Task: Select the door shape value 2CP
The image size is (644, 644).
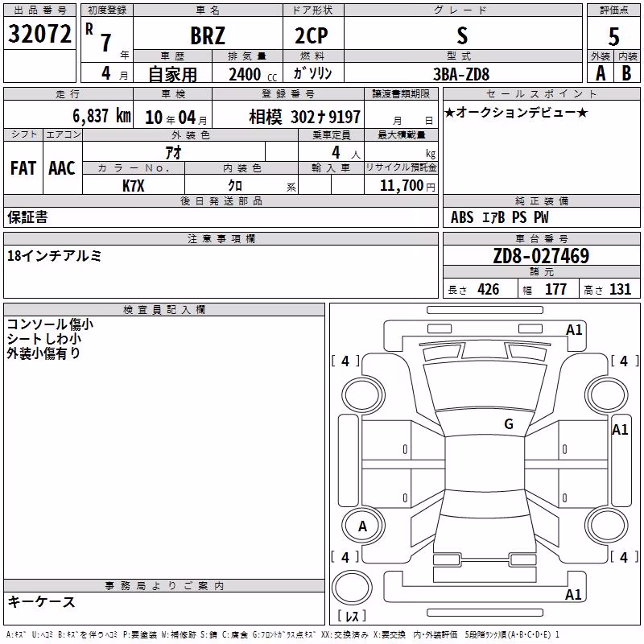Action: click(x=312, y=35)
